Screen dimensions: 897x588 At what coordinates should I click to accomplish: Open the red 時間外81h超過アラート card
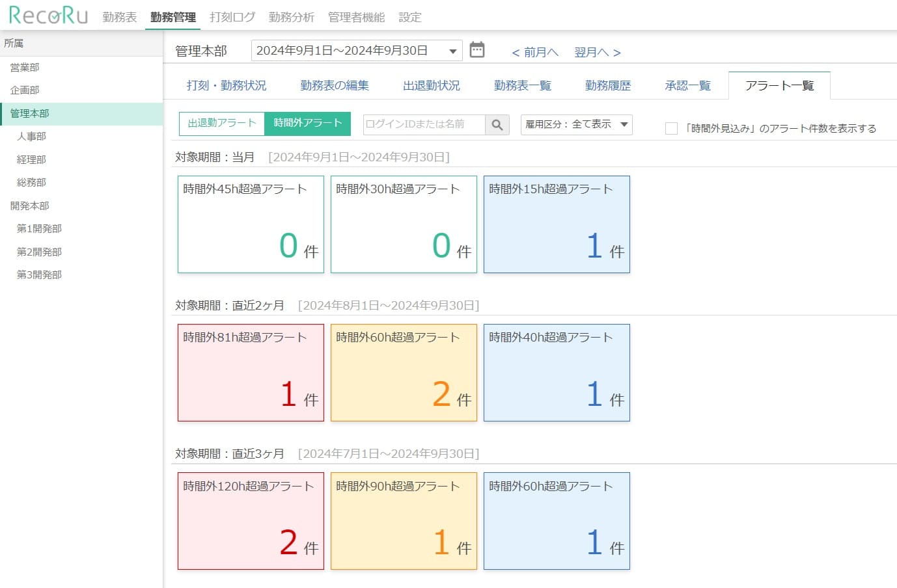pos(251,373)
